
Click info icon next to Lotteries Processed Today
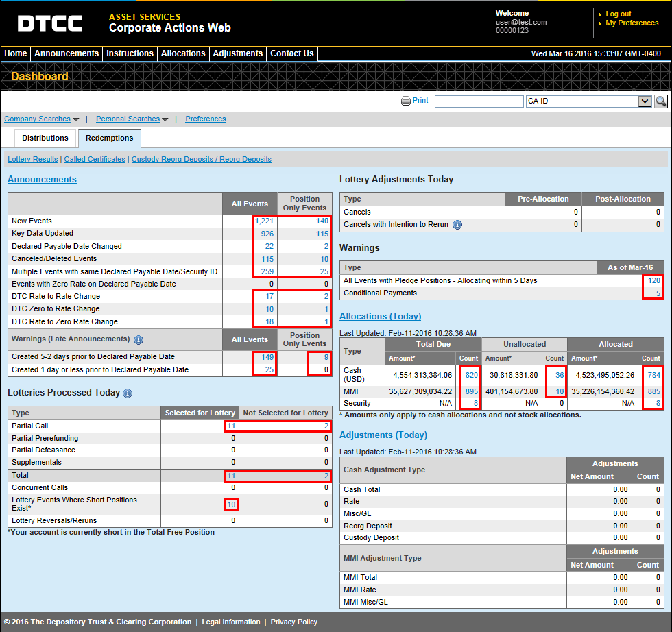(x=128, y=393)
